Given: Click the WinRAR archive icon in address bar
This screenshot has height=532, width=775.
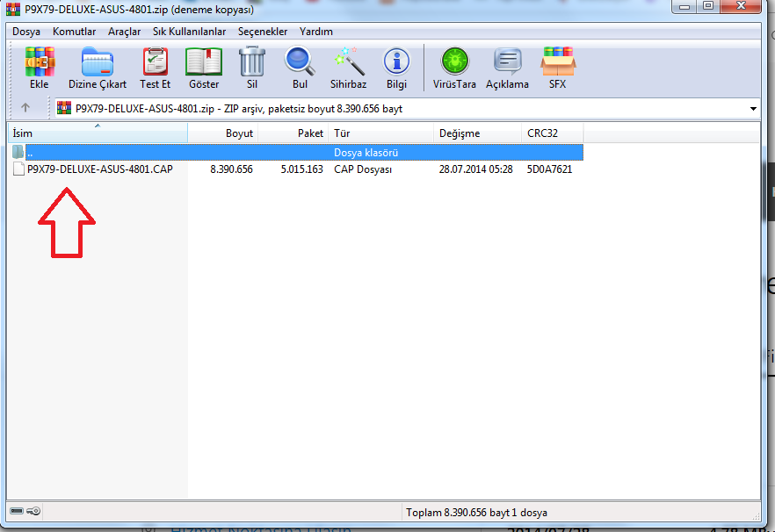Looking at the screenshot, I should tap(64, 108).
